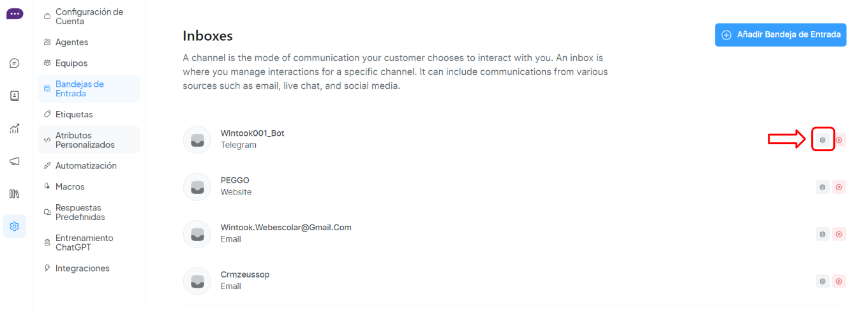Open Agentes settings section
Image resolution: width=868 pixels, height=317 pixels.
(71, 42)
